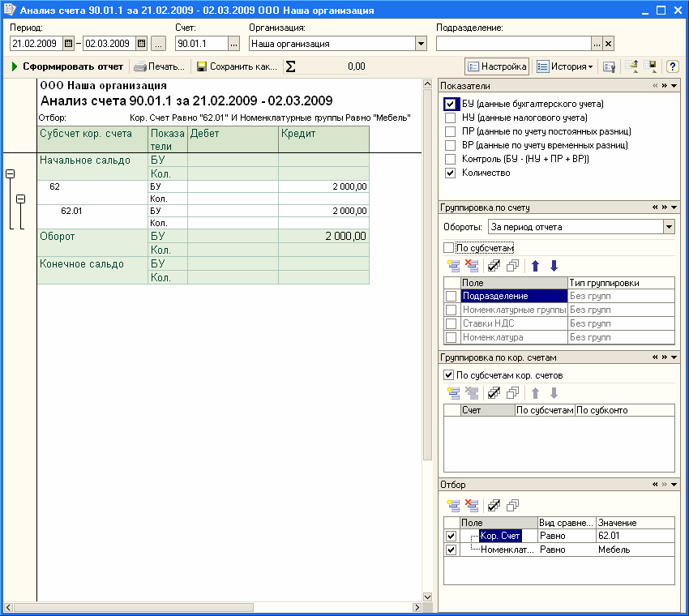Click the save settings icon in toolbar
The height and width of the screenshot is (616, 689).
click(650, 66)
